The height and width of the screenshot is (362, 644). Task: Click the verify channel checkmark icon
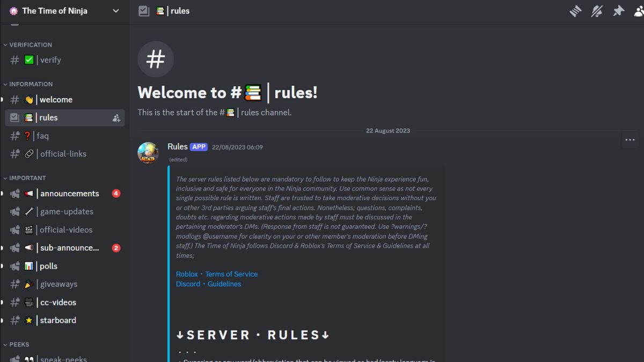point(29,60)
